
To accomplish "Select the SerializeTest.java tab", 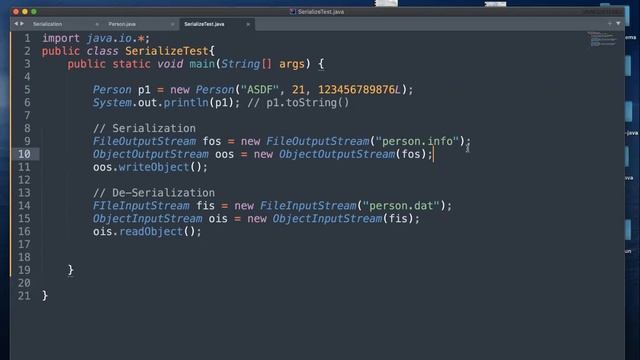I will (204, 24).
